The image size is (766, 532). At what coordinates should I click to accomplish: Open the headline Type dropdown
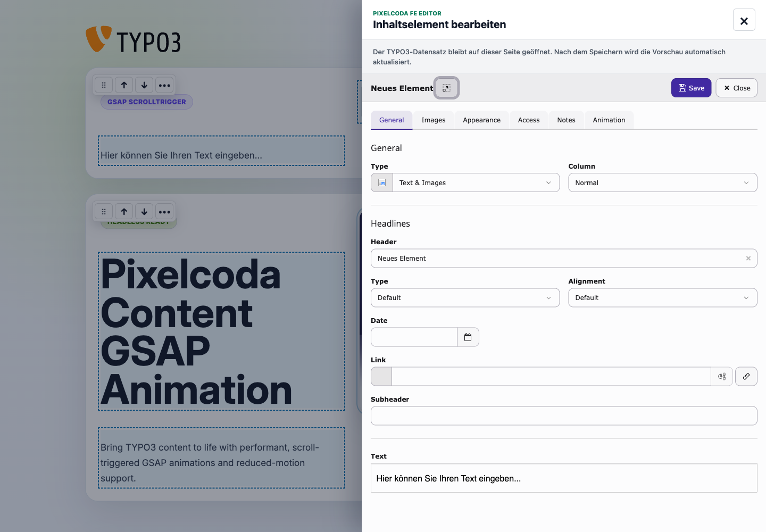(465, 297)
